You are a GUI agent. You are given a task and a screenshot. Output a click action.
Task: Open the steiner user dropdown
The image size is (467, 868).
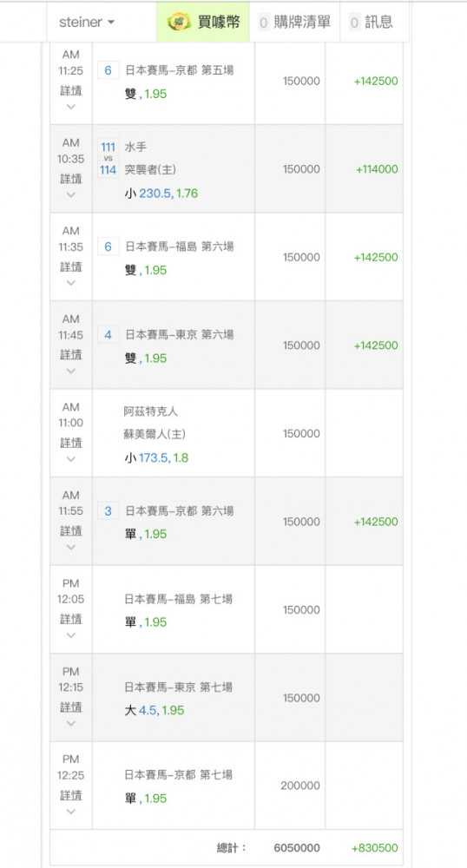coord(87,23)
